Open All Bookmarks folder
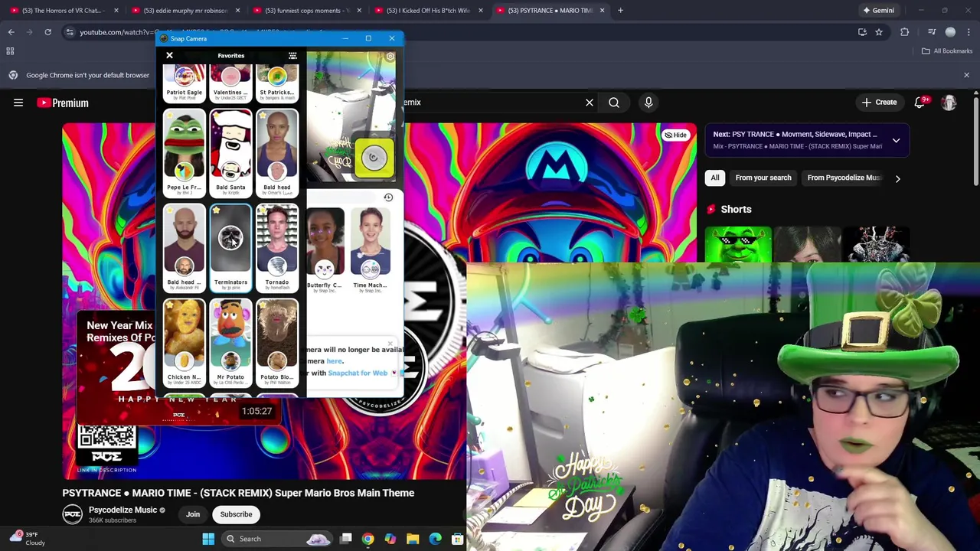 (947, 51)
